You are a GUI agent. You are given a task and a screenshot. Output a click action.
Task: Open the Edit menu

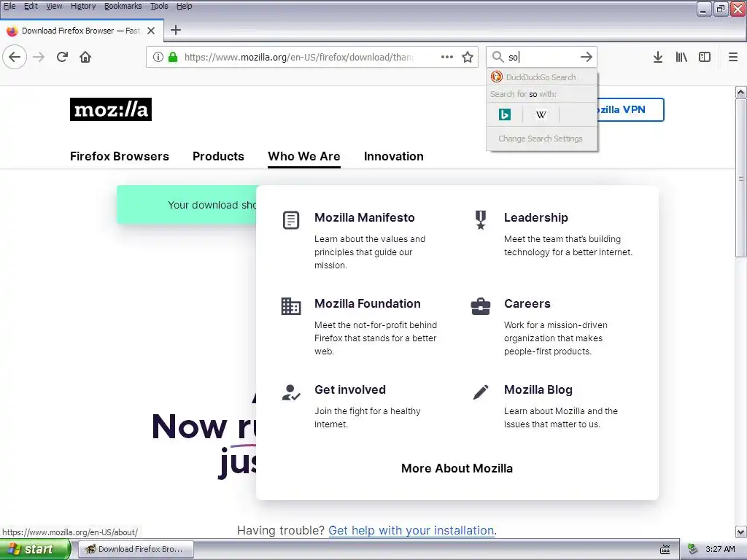click(31, 6)
